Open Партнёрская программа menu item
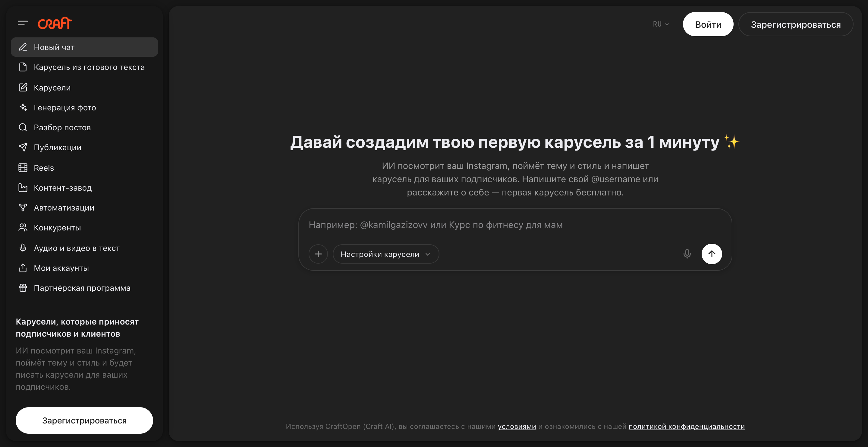The width and height of the screenshot is (868, 447). tap(84, 287)
